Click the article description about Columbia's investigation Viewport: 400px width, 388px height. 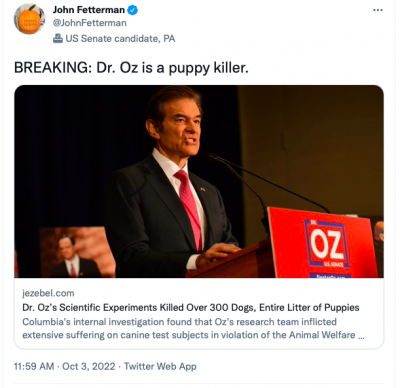coord(193,328)
